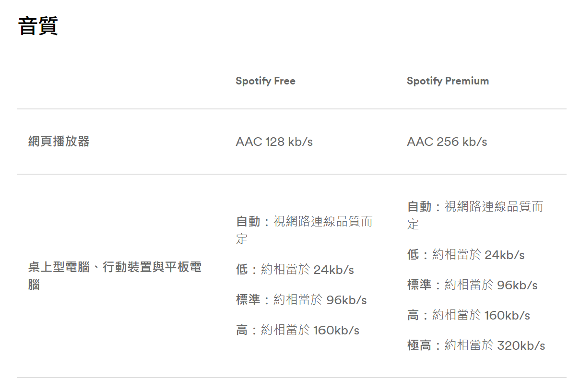Click the AAC 256 kb/s cell

coord(447,142)
